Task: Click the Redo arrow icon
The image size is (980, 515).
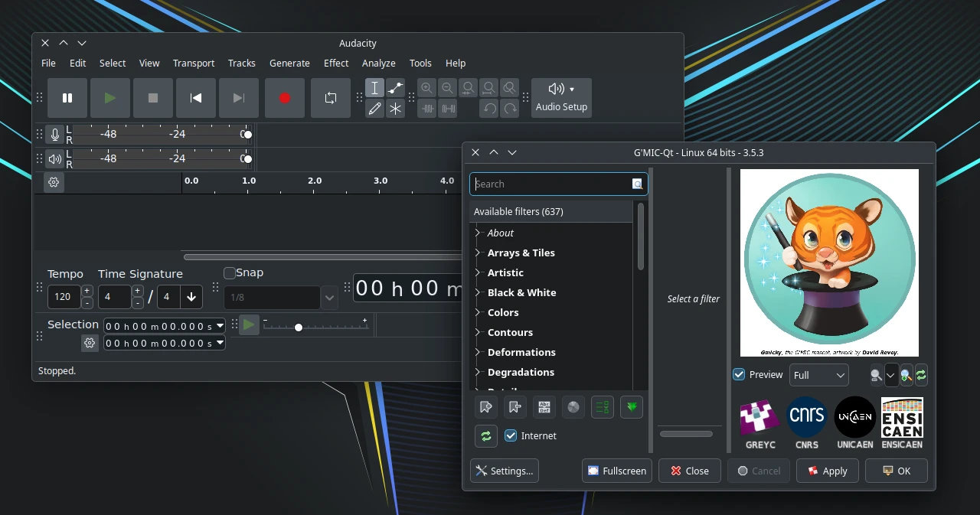Action: (x=510, y=109)
